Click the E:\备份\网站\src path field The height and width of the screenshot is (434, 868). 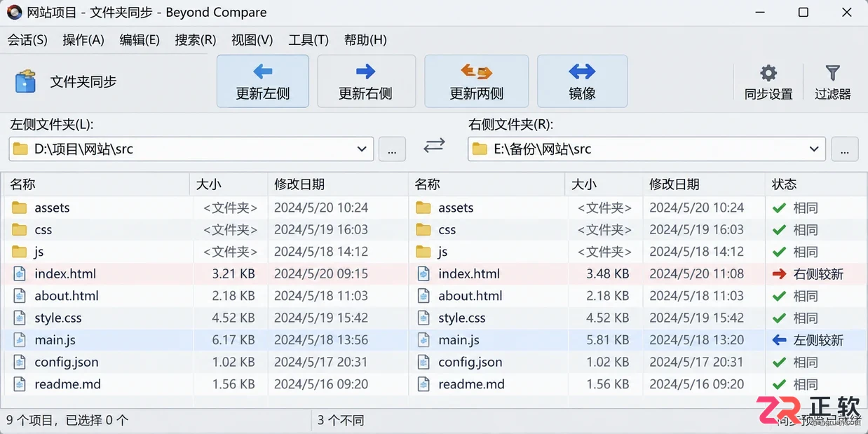pos(646,149)
